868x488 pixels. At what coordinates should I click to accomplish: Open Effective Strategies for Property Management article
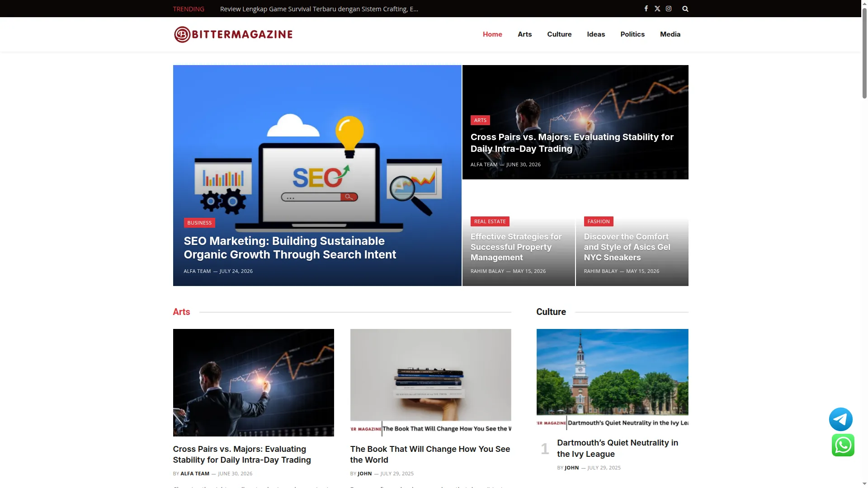click(x=516, y=247)
